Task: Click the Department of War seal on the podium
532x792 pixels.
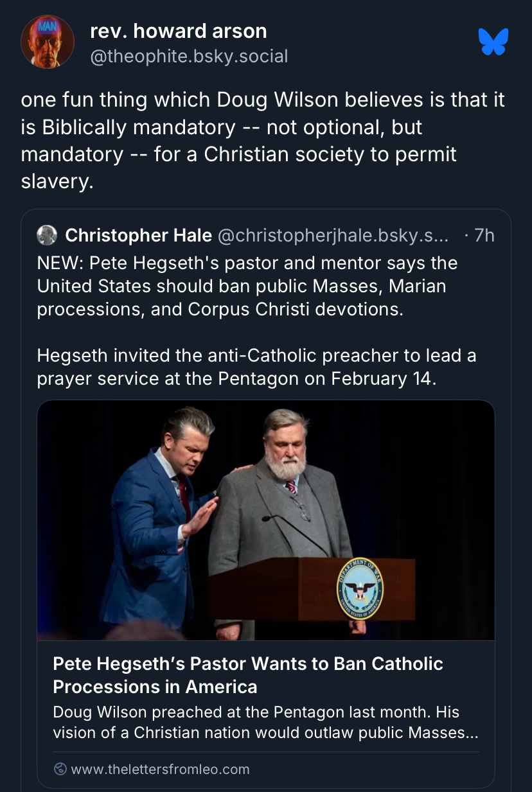Action: click(360, 588)
